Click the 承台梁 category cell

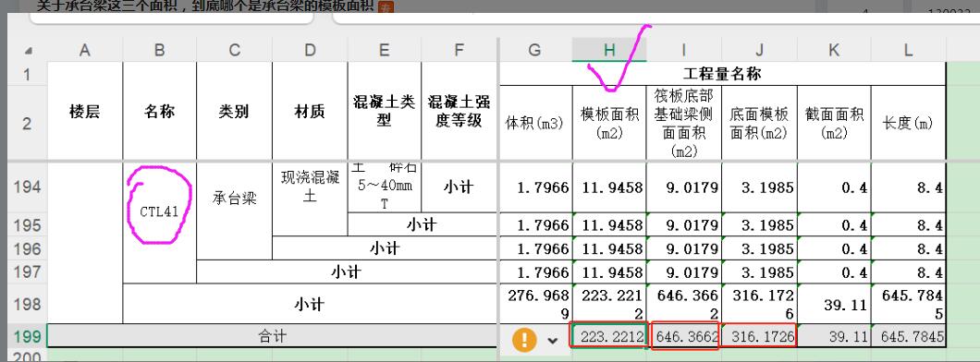coord(235,199)
